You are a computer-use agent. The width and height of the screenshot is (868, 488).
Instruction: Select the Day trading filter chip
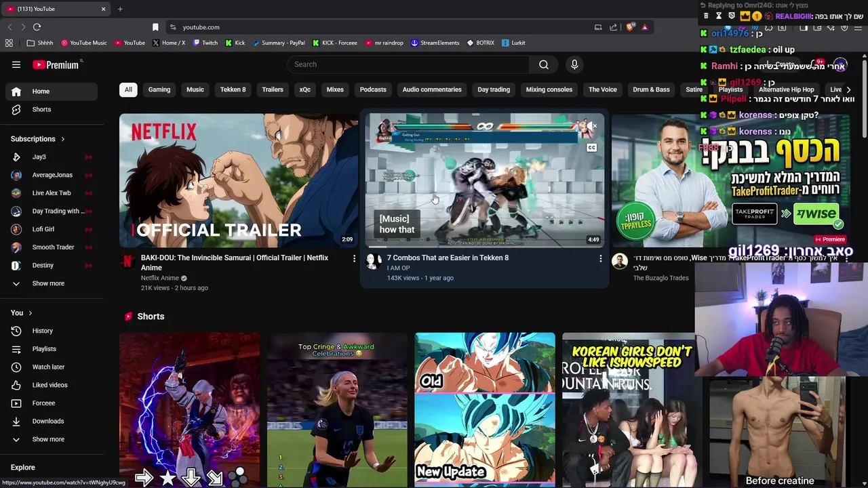[494, 89]
